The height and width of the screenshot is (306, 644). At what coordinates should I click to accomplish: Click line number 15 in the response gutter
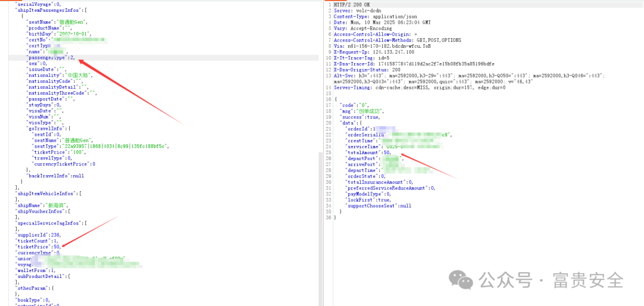coord(328,93)
